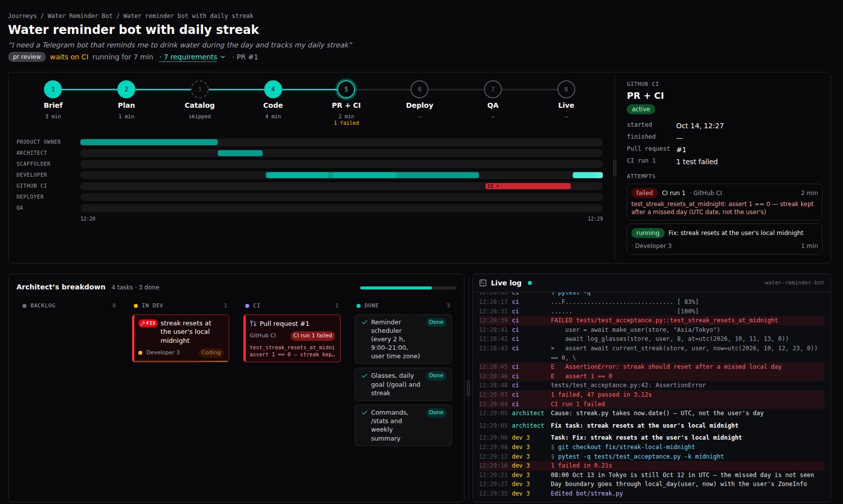Screen dimensions: 843x504
Task: Open the QA stage circle
Action: [493, 89]
